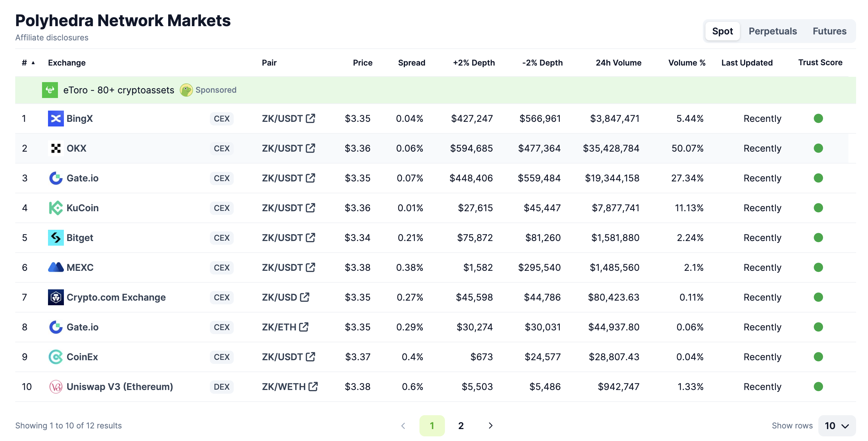This screenshot has height=441, width=868.
Task: Click CoinEx +2% depth $673
Action: point(482,357)
